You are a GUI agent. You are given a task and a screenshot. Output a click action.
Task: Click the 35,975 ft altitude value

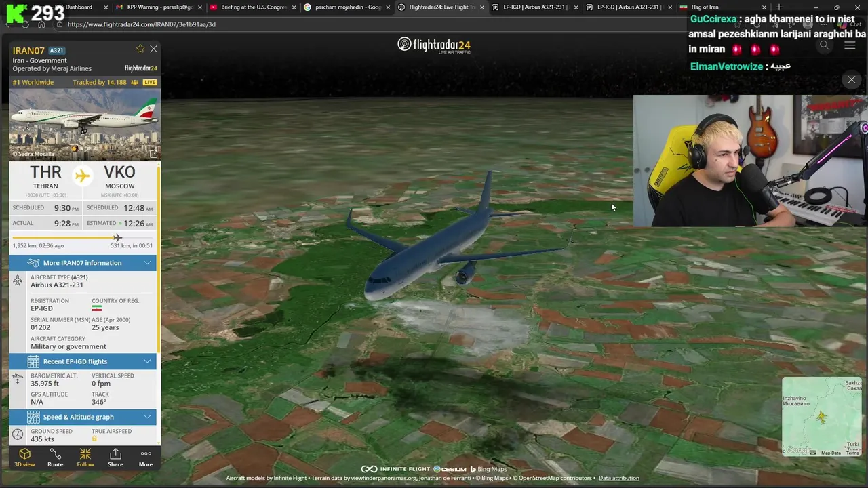coord(45,384)
